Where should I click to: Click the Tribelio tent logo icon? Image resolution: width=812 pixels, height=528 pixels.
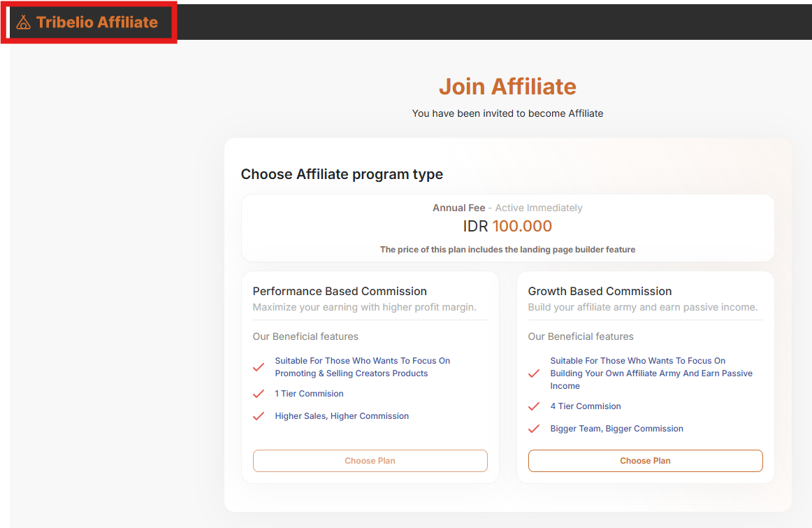click(24, 22)
